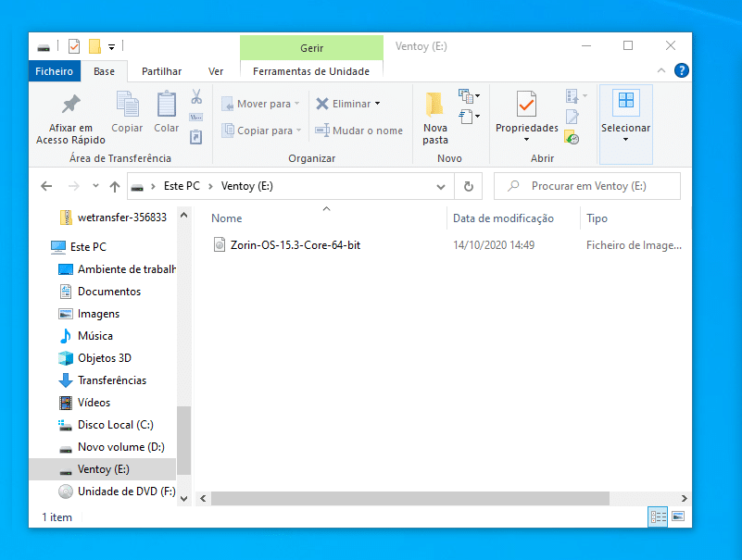Click the Selecionar grid icon
Screen dimensions: 742x560
coord(625,102)
